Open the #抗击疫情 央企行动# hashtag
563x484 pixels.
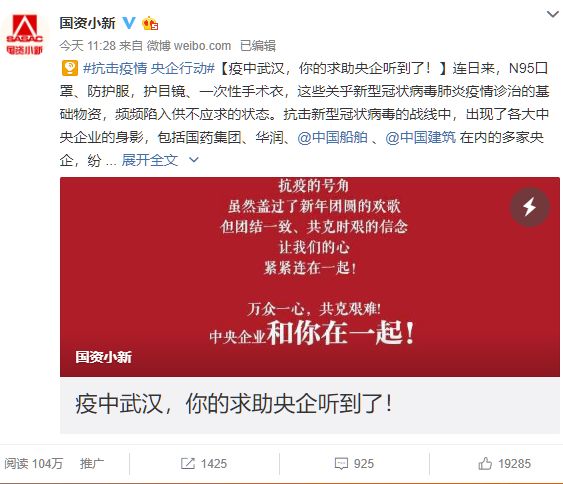click(149, 68)
